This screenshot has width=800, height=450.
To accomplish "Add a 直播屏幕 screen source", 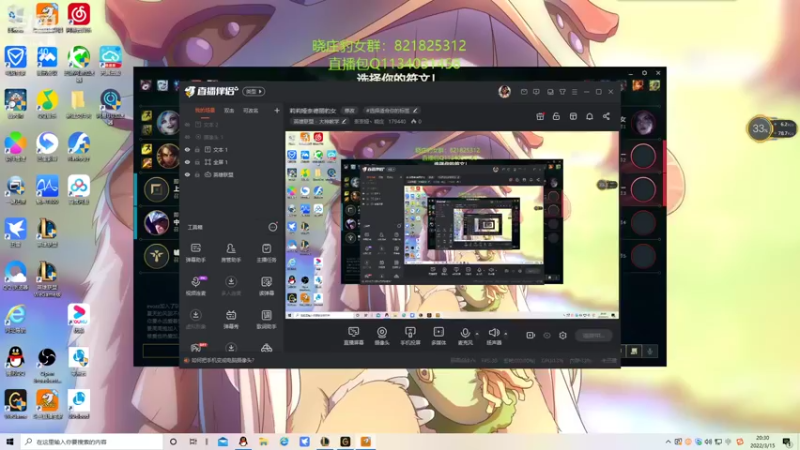I will 354,336.
